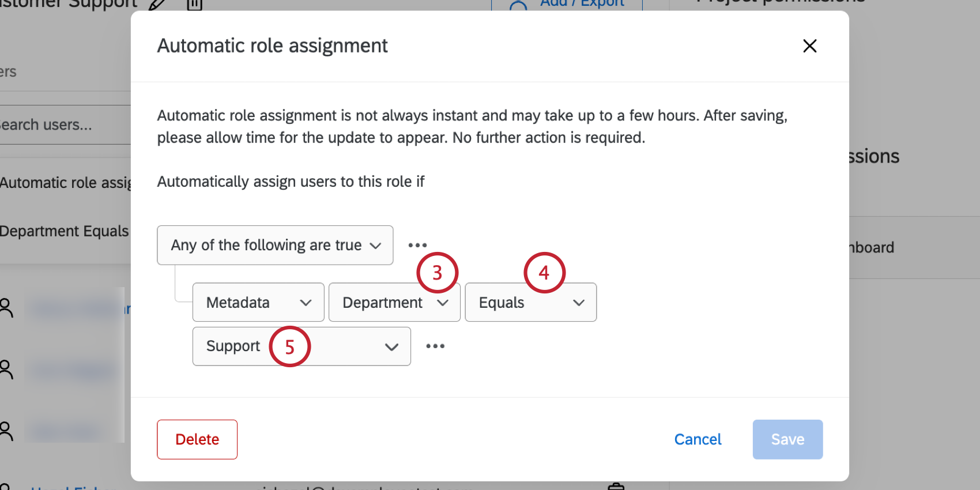Click the Automatic role assignment label behind dialog
The image size is (980, 490).
(x=65, y=183)
